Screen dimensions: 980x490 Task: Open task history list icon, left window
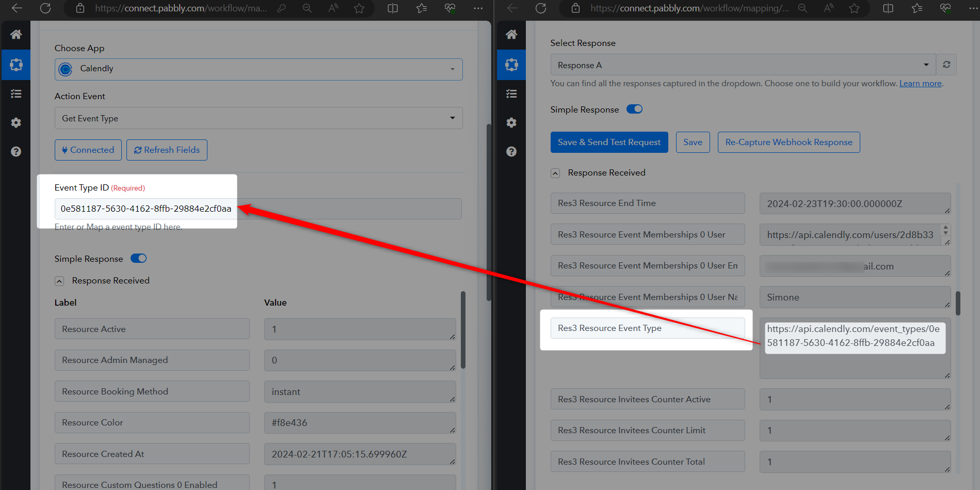16,93
